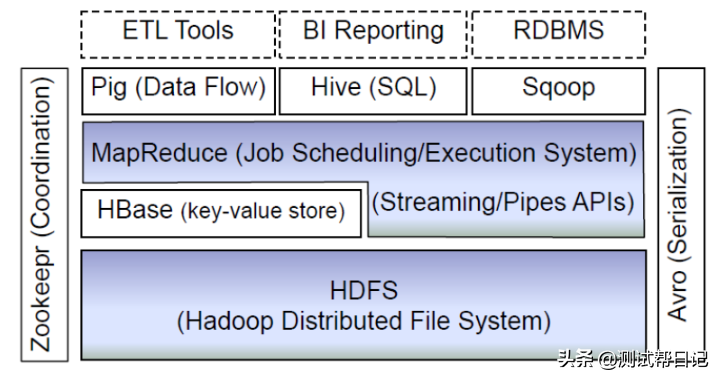Select the Pig (Data Flow) block
Image resolution: width=720 pixels, height=380 pixels.
pyautogui.click(x=179, y=91)
